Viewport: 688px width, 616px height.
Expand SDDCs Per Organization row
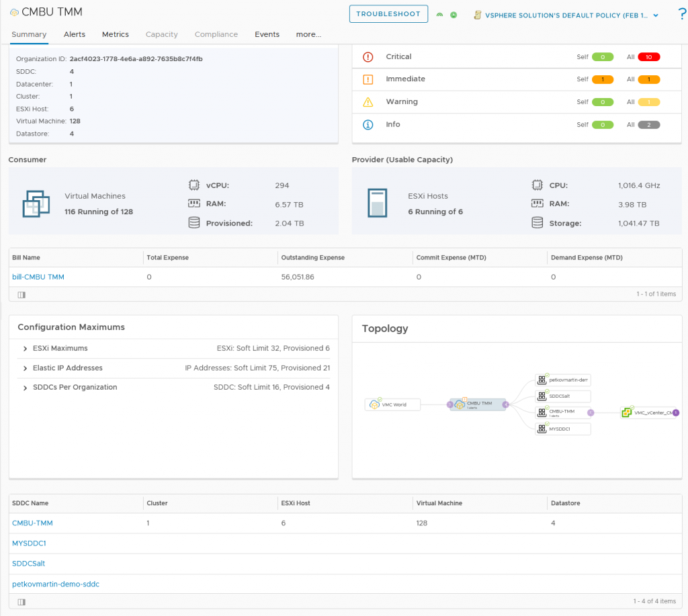click(25, 388)
